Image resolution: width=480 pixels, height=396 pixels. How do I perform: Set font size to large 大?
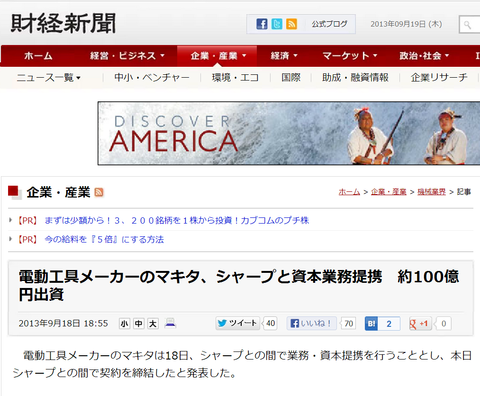pos(153,323)
